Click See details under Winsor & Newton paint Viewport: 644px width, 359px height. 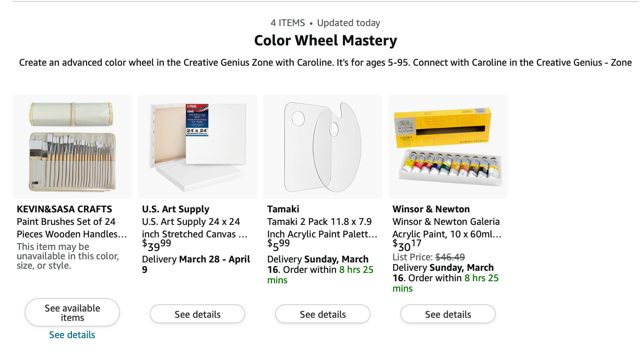click(448, 314)
